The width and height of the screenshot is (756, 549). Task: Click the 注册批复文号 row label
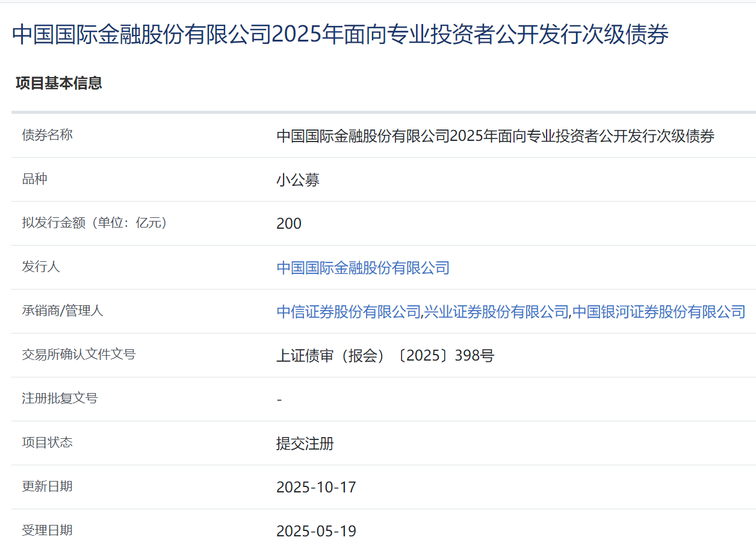pyautogui.click(x=60, y=399)
